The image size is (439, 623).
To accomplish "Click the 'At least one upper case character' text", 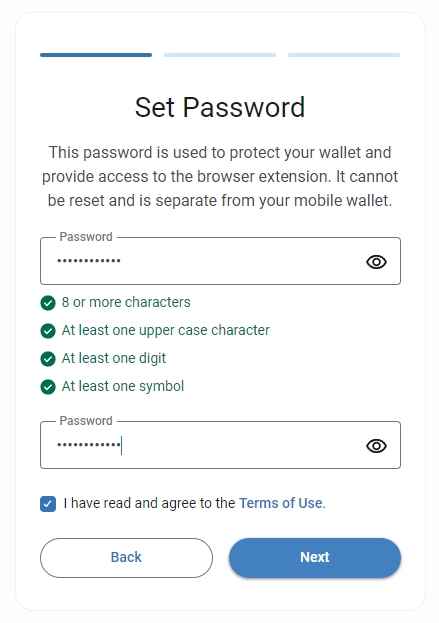I will pos(166,330).
